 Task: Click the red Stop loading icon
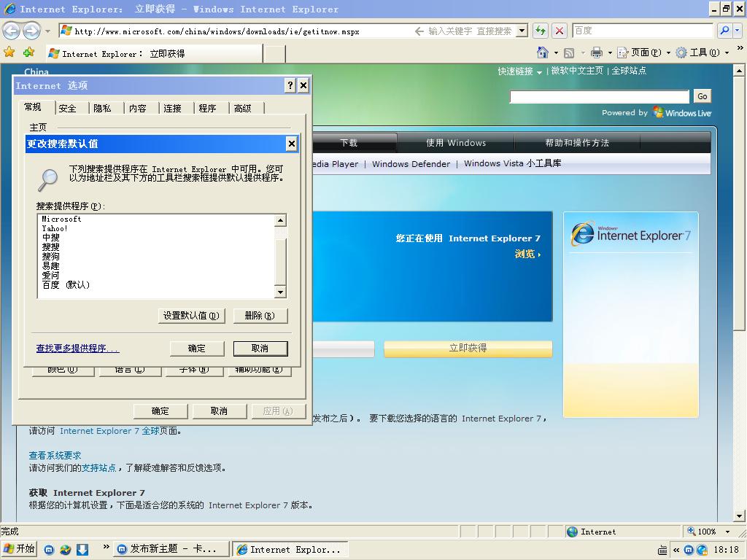(x=560, y=31)
